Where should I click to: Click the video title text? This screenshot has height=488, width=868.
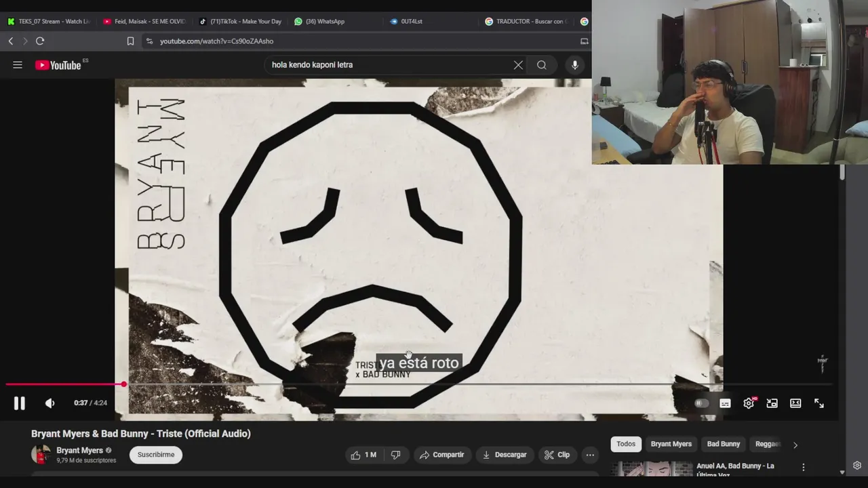(141, 434)
